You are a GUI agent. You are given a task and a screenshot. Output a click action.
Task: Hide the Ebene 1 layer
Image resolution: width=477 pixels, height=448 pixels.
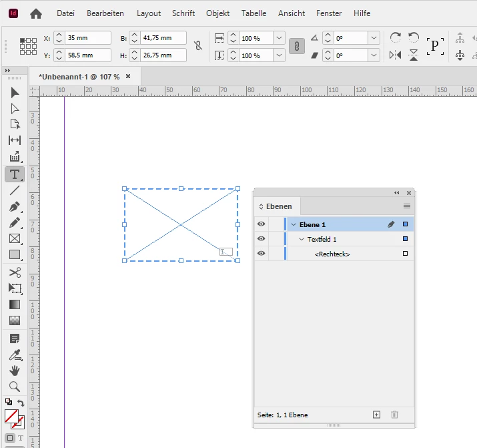[261, 224]
